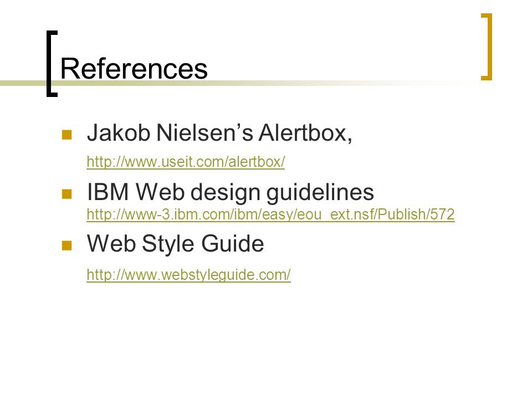Open the webstyleguide.com link
Viewport: 532px width, 399px height.
[x=188, y=275]
